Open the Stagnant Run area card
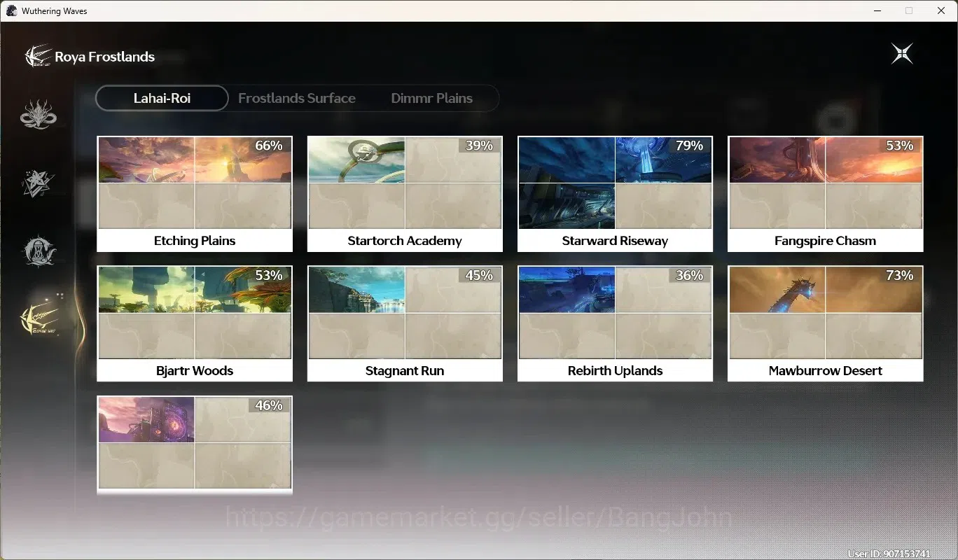 point(405,323)
